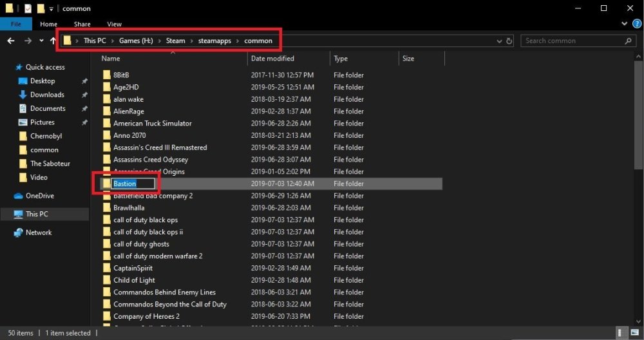Unpin Desktop from Quick access via pin icon
Screen dimensions: 644x340
pyautogui.click(x=84, y=81)
